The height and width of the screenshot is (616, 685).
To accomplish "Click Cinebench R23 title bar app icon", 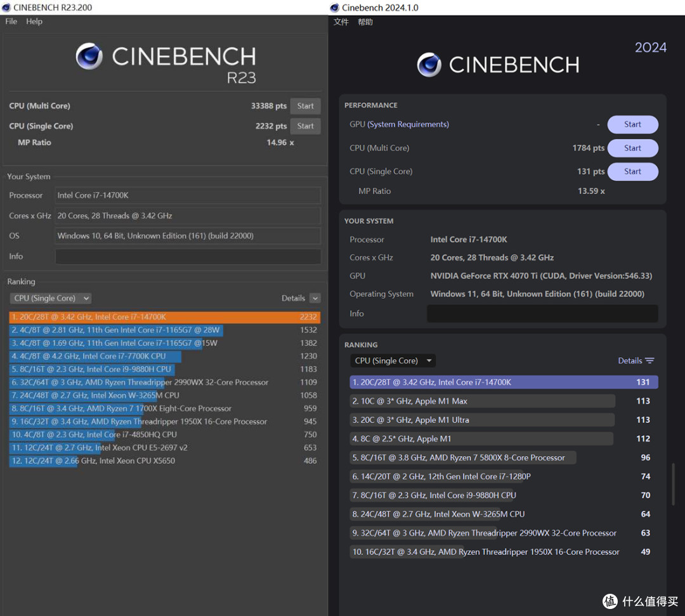I will pos(6,8).
